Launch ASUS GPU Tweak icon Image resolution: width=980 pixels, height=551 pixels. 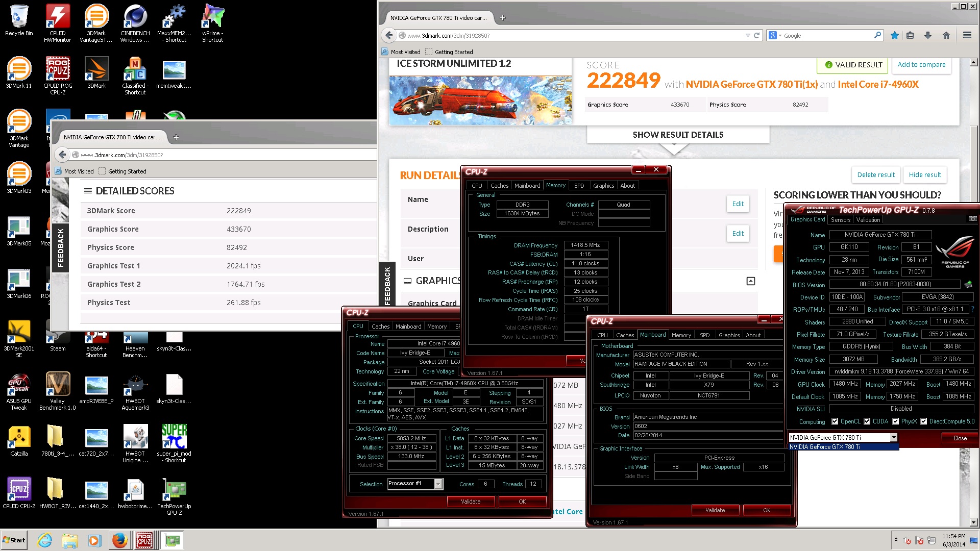[19, 391]
